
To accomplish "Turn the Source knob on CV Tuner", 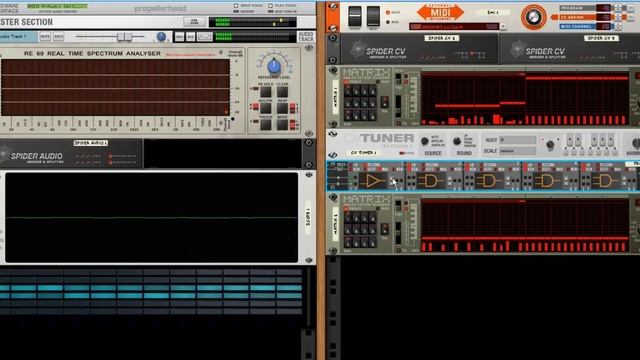I will coord(425,141).
